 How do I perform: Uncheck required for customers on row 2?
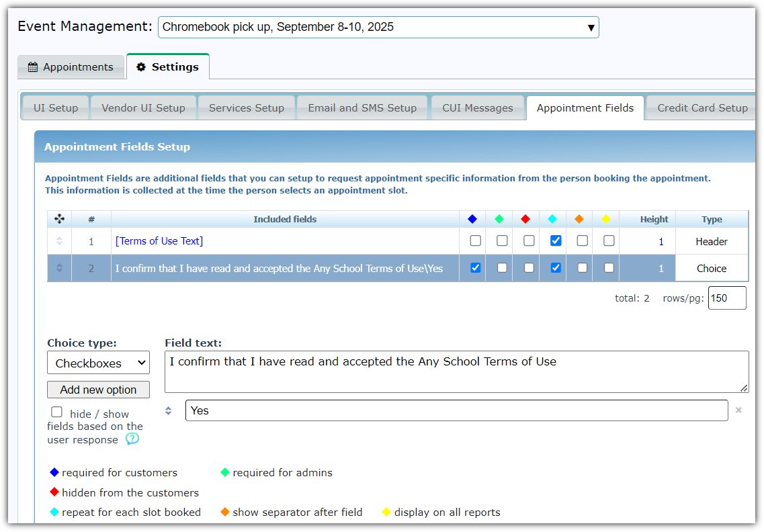point(476,267)
